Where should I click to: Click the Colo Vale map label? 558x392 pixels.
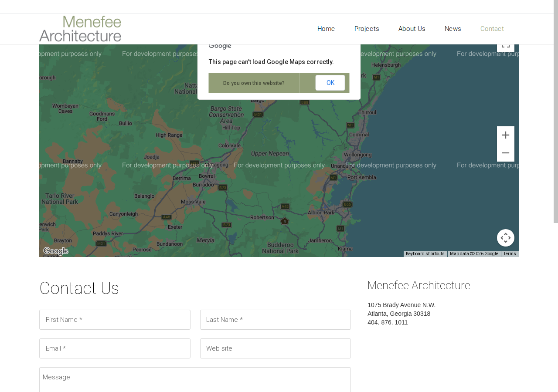tap(229, 145)
